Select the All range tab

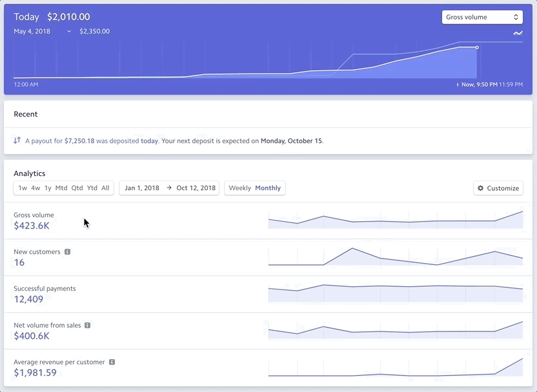click(x=105, y=188)
